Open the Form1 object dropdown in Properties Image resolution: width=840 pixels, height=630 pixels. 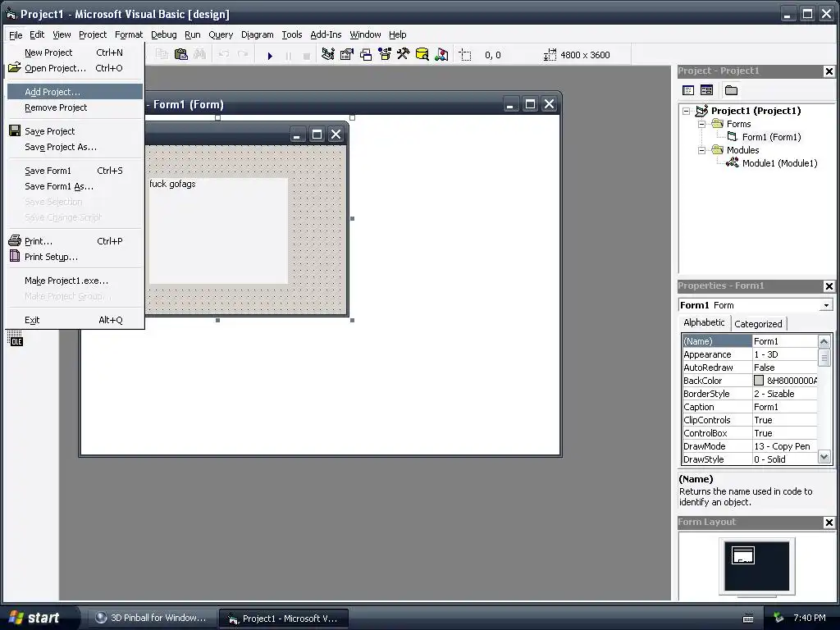(x=826, y=305)
